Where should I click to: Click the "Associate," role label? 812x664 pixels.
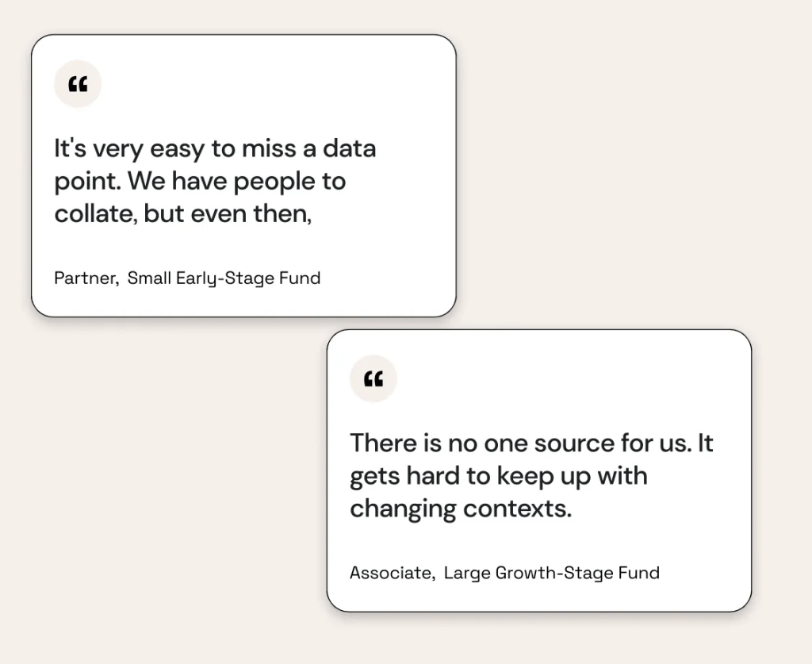click(393, 573)
